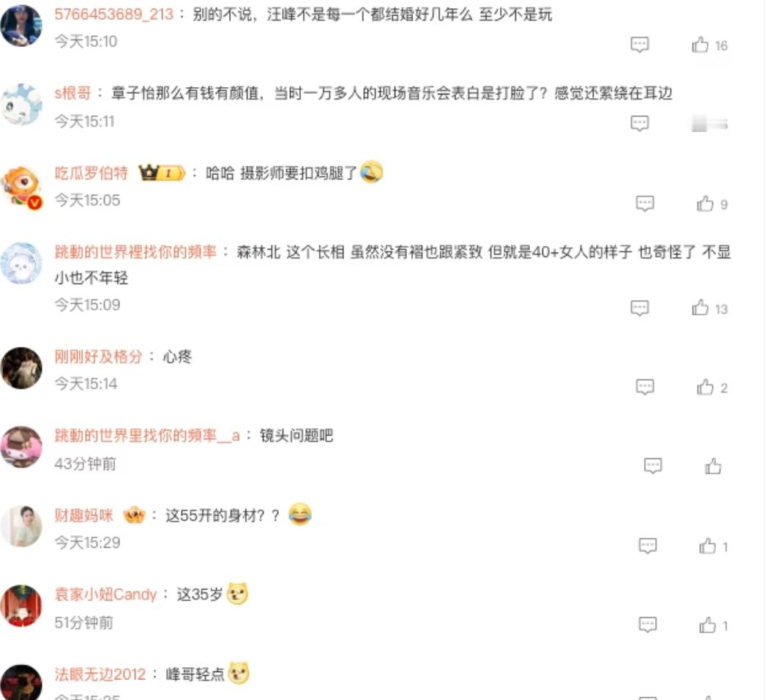Reply to the comment by s根哥

(x=640, y=123)
